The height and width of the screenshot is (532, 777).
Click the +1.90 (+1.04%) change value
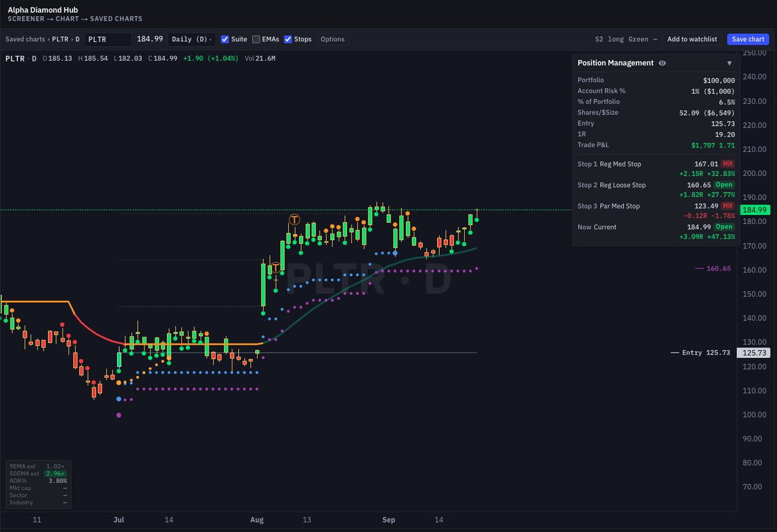tap(211, 58)
